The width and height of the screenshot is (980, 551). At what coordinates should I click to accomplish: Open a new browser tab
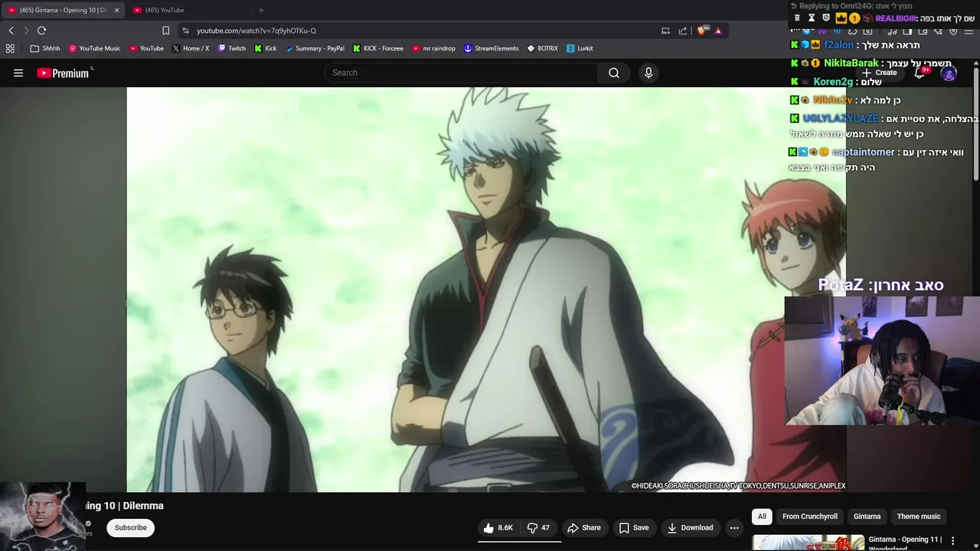point(261,10)
